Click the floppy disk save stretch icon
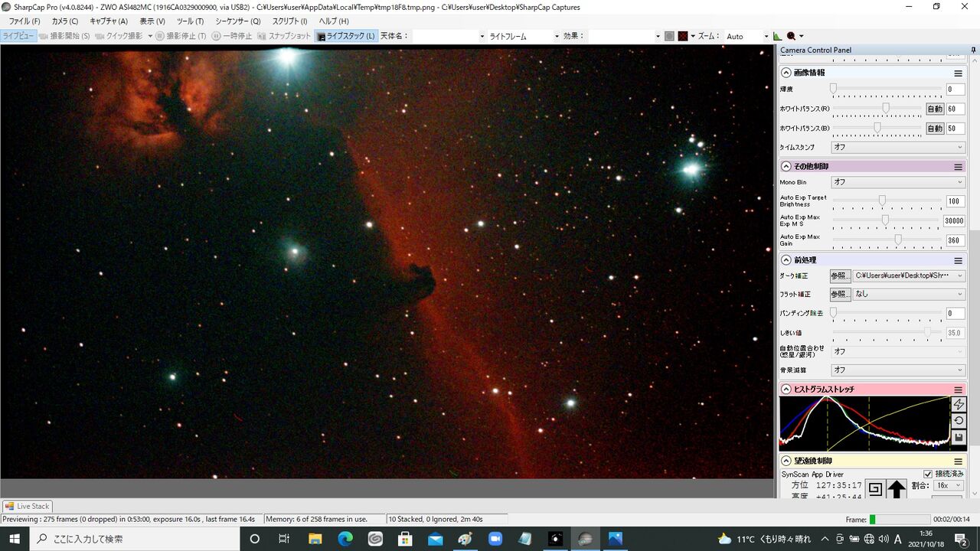Screen dimensions: 980x551 click(959, 438)
